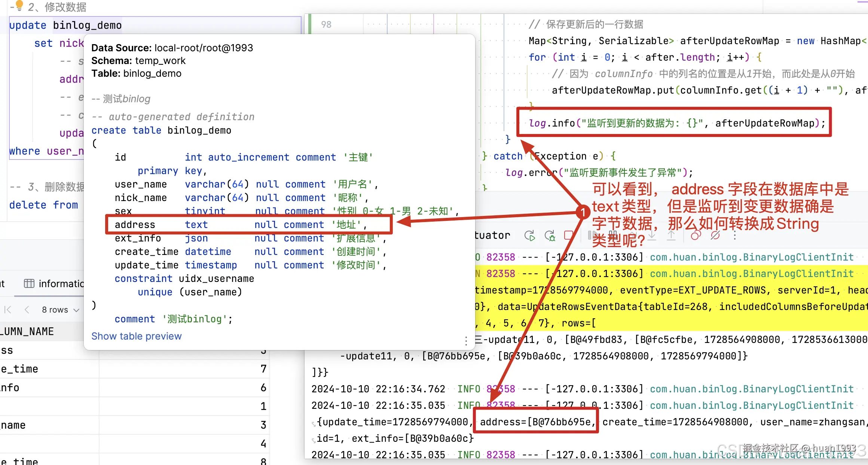868x465 pixels.
Task: Open console options via three-dot menu
Action: point(735,235)
